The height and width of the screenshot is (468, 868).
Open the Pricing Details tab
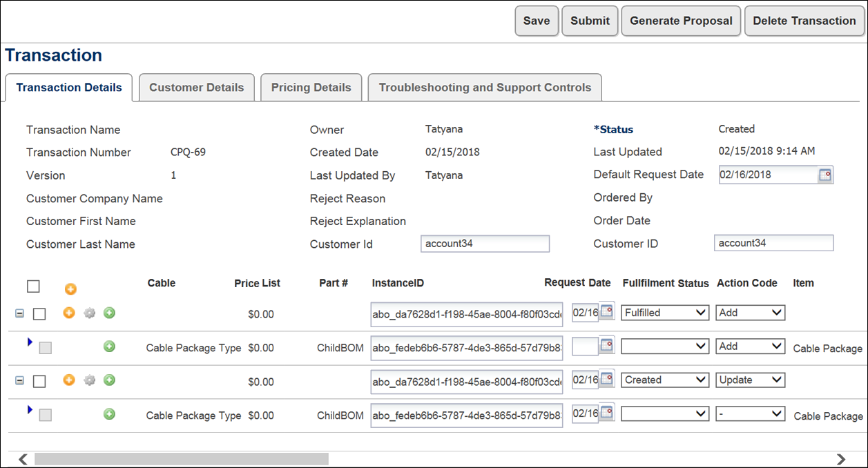(311, 87)
